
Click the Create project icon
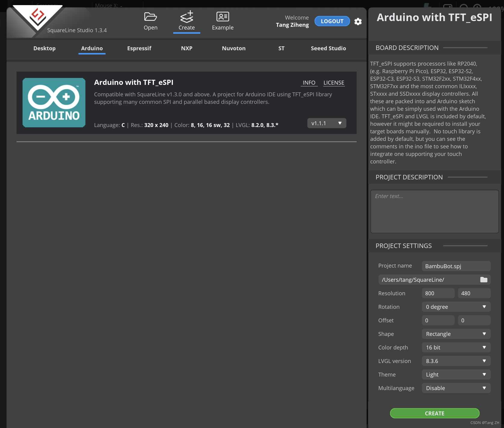tap(187, 17)
